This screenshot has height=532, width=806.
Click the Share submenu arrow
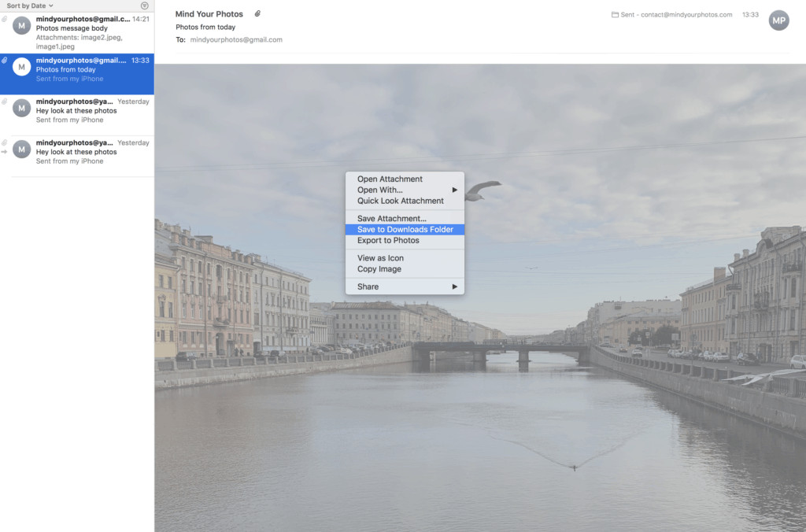tap(455, 286)
